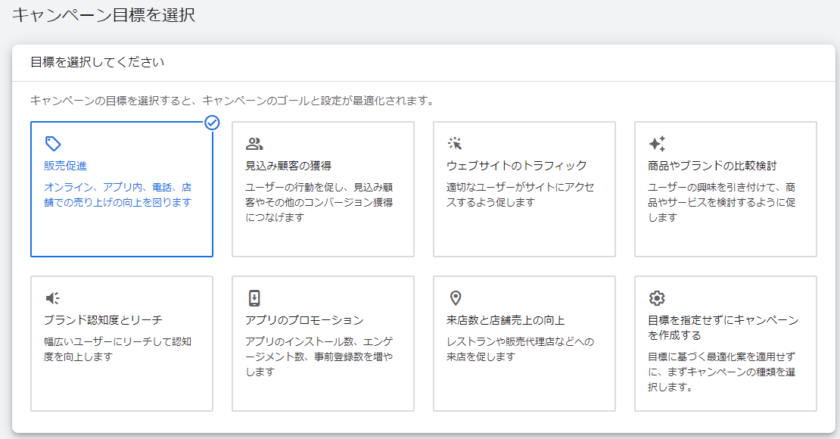The width and height of the screenshot is (840, 439).
Task: Select the 商品やブランドの比較検討 goal title
Action: 712,166
